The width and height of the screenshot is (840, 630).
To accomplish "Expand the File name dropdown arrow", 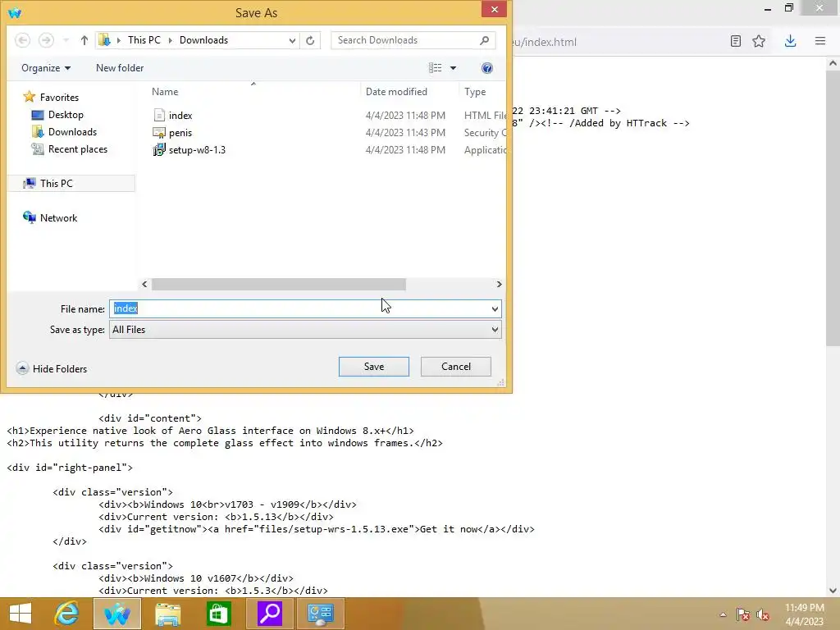I will pos(495,309).
